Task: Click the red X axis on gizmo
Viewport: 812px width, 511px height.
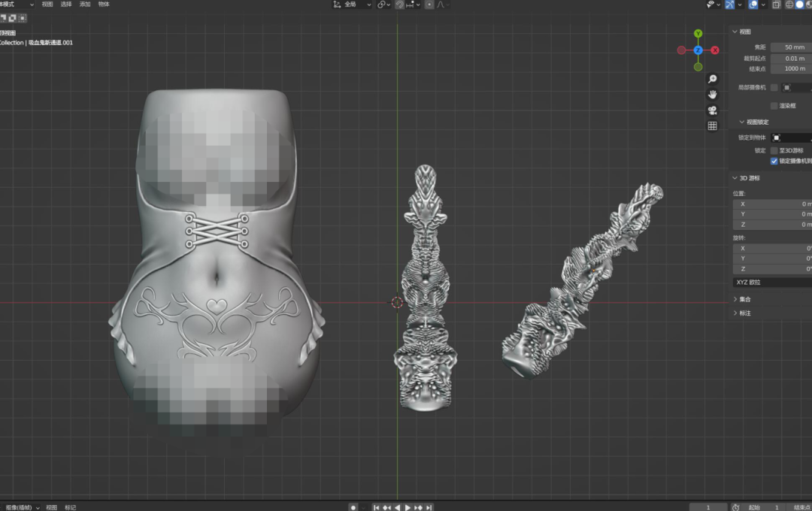Action: 714,50
